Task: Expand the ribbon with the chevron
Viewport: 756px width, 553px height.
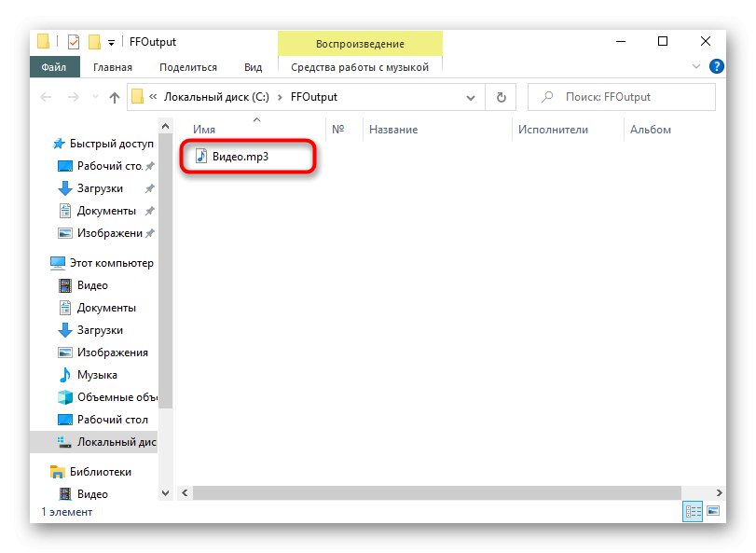Action: (x=695, y=66)
